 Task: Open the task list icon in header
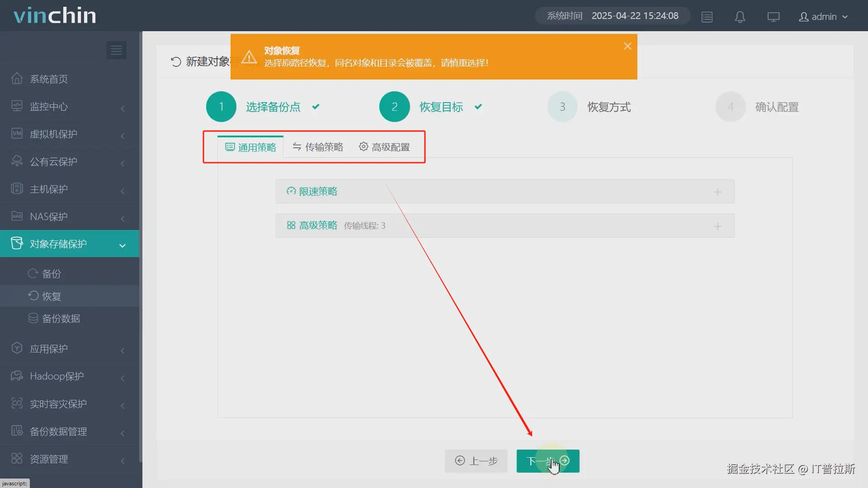point(707,17)
